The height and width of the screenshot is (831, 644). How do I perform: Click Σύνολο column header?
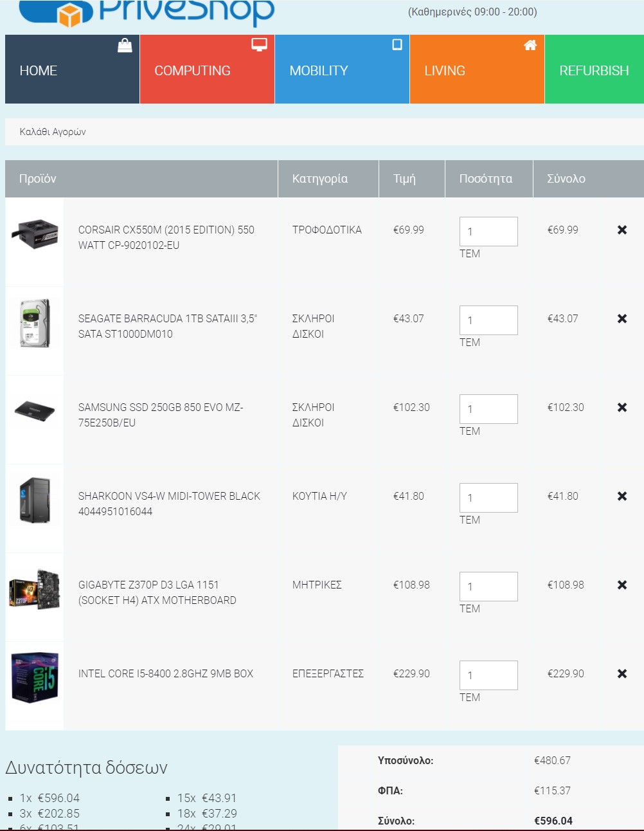pos(566,179)
